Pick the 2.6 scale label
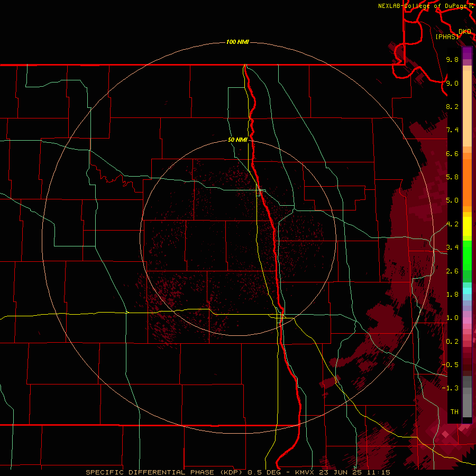Image resolution: width=476 pixels, height=476 pixels. 452,271
